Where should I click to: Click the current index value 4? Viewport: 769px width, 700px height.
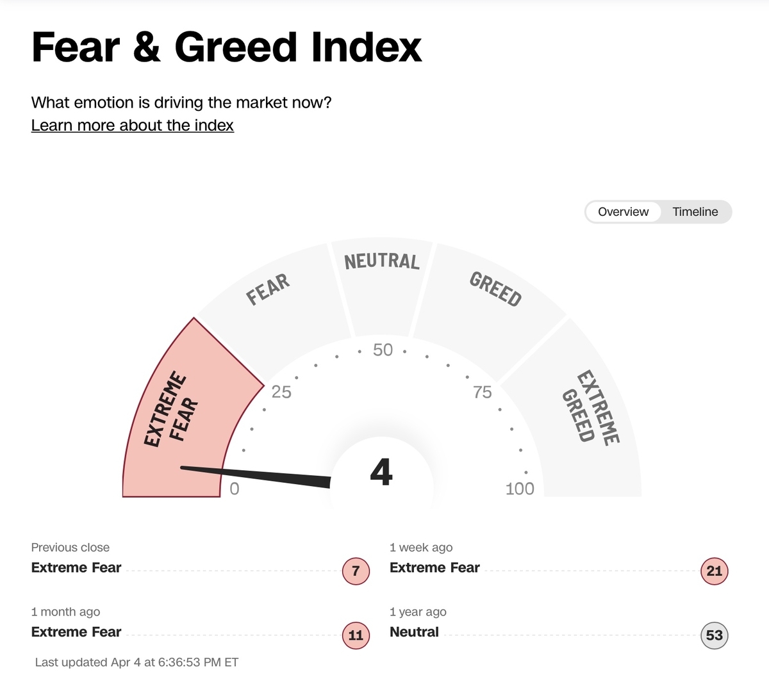point(381,473)
